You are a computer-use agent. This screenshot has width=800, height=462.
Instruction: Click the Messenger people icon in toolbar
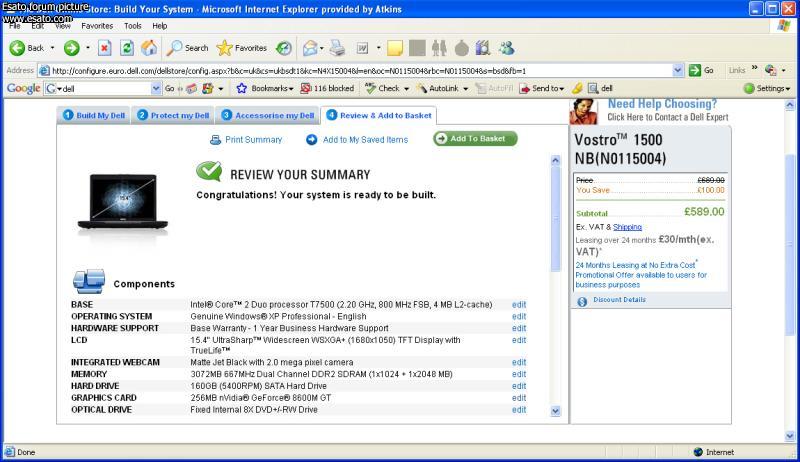[507, 48]
